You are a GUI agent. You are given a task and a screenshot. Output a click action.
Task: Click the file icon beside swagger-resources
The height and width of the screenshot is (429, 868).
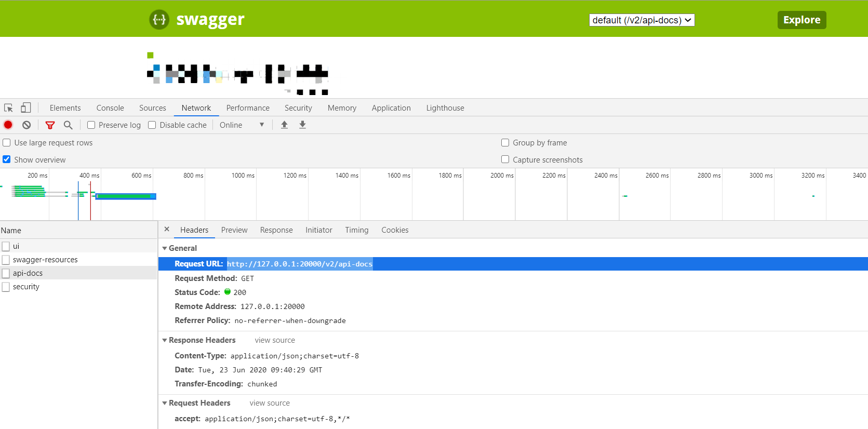tap(6, 260)
